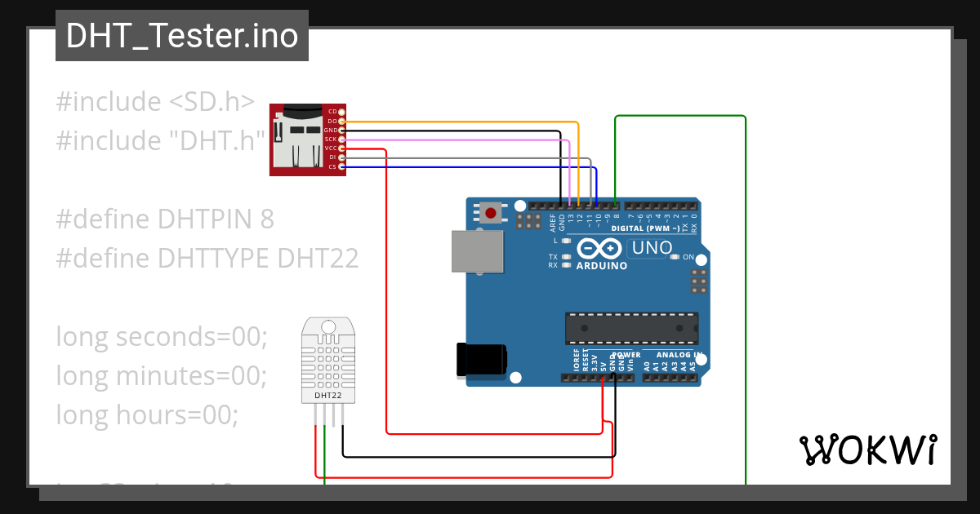
Task: Click the ON power LED indicator
Action: [x=675, y=256]
